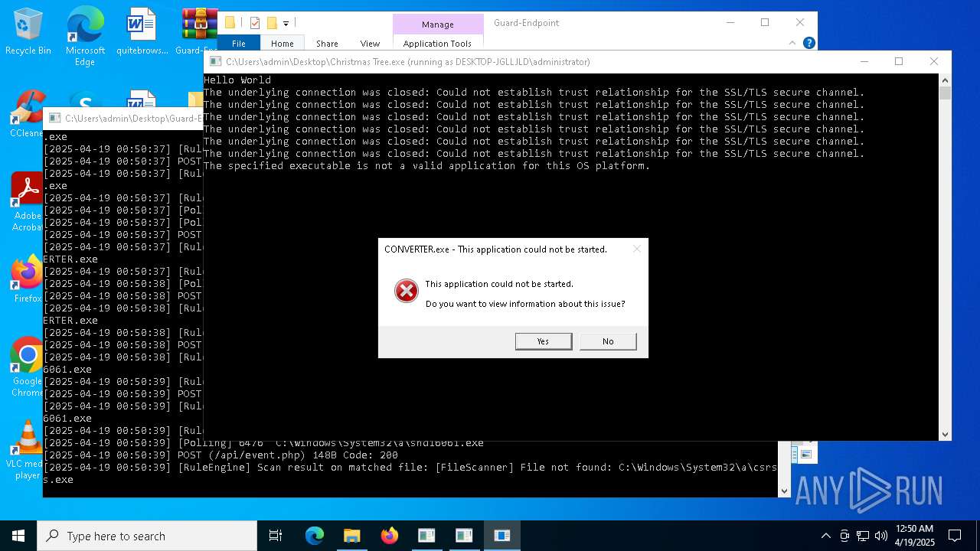
Task: Click the Explorer folder icon in title bar
Action: [230, 22]
